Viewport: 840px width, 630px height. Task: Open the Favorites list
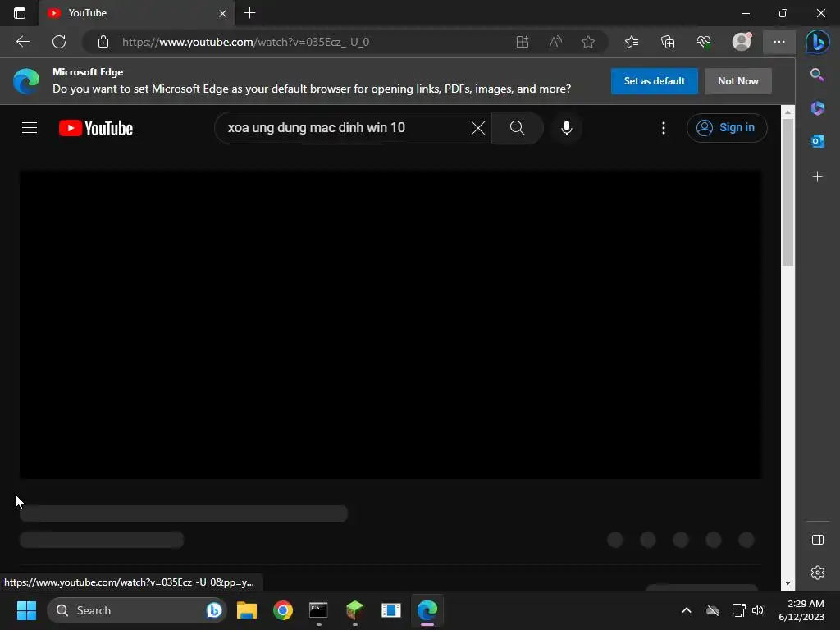coord(632,42)
